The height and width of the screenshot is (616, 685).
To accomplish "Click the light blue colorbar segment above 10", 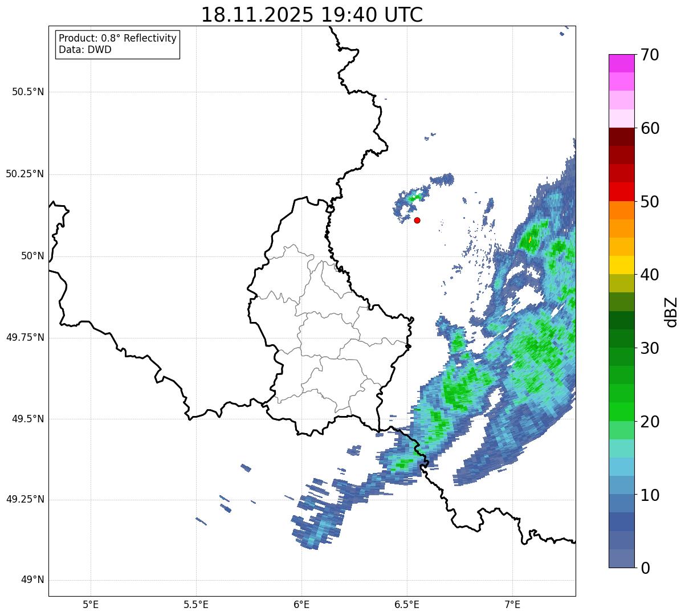I will tap(621, 467).
